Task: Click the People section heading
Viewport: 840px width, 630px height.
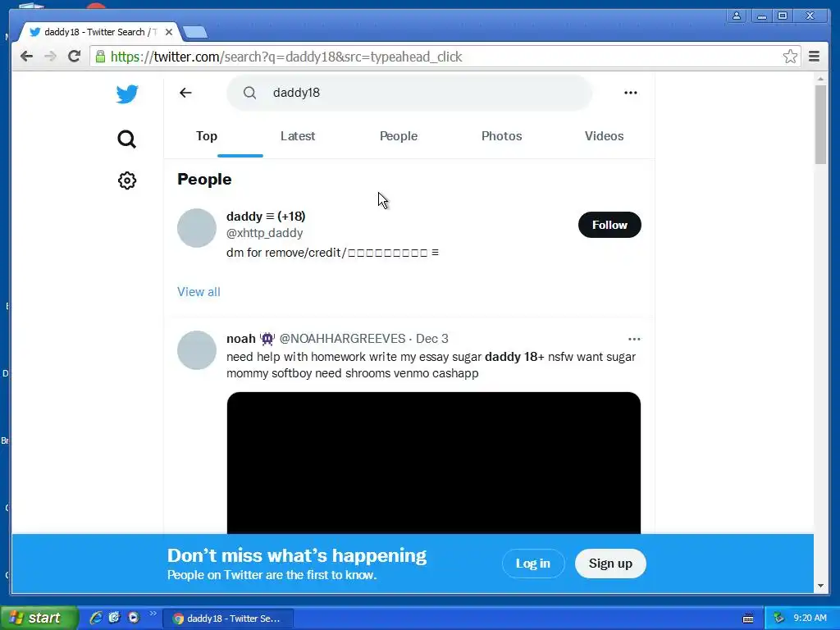Action: pyautogui.click(x=204, y=179)
